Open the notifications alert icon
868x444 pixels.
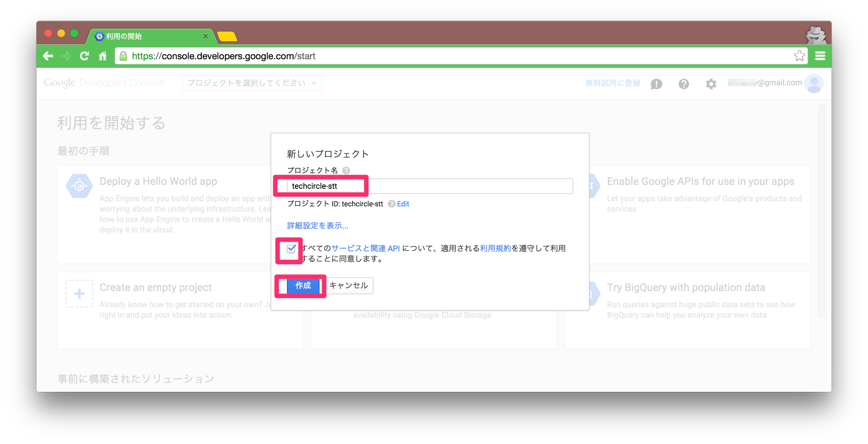pos(656,84)
